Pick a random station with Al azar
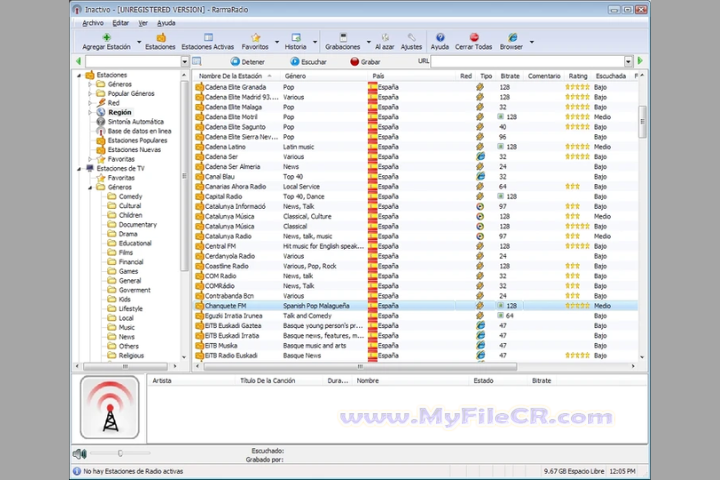The image size is (720, 480). (385, 41)
